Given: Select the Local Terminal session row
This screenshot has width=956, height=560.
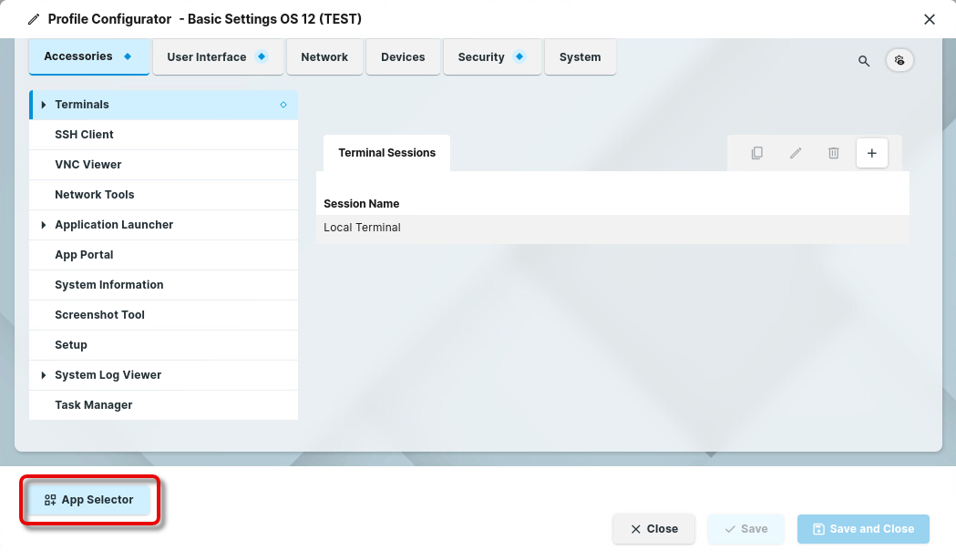Looking at the screenshot, I should (611, 228).
